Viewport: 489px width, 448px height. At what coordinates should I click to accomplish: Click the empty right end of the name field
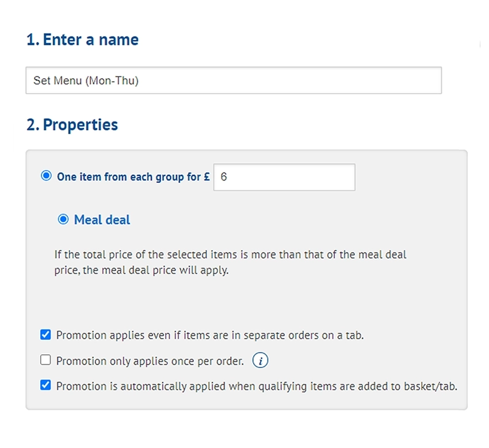click(x=343, y=80)
